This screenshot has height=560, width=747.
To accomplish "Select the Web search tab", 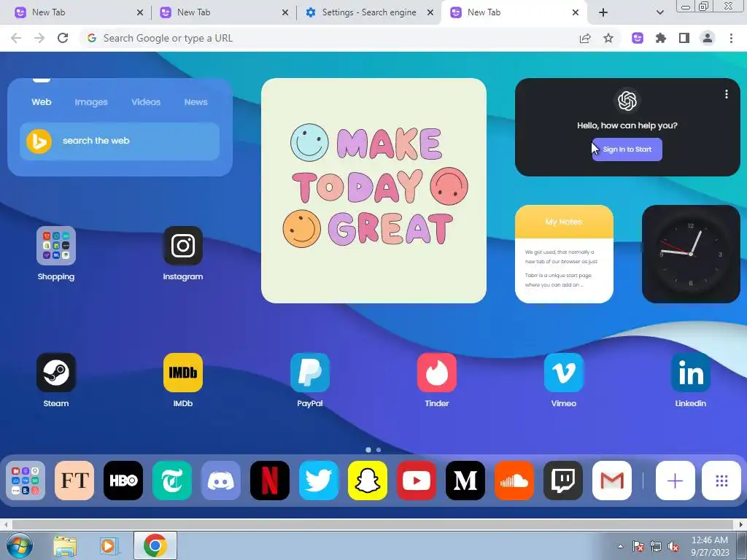I will point(42,102).
